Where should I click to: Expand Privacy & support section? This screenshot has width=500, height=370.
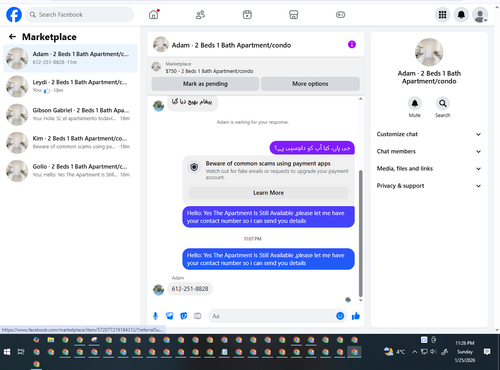[429, 186]
